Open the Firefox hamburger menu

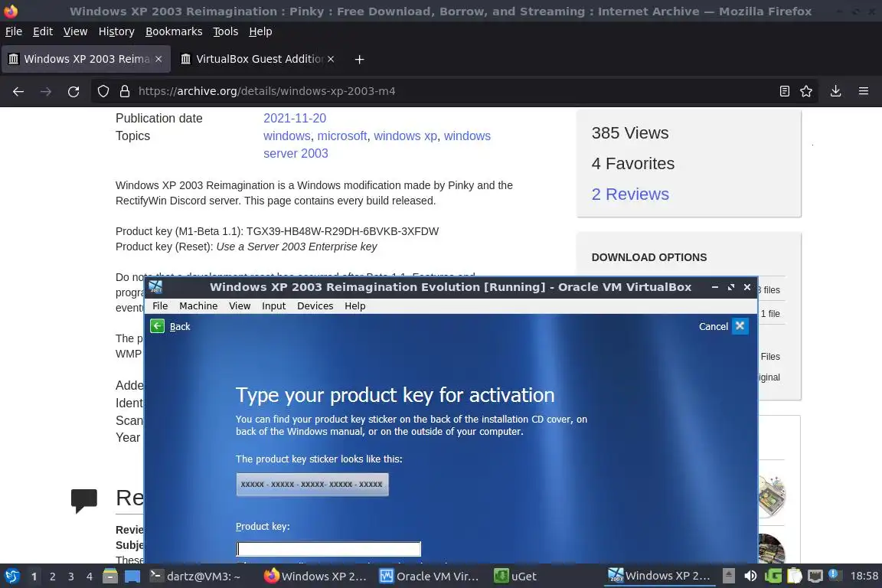coord(864,91)
